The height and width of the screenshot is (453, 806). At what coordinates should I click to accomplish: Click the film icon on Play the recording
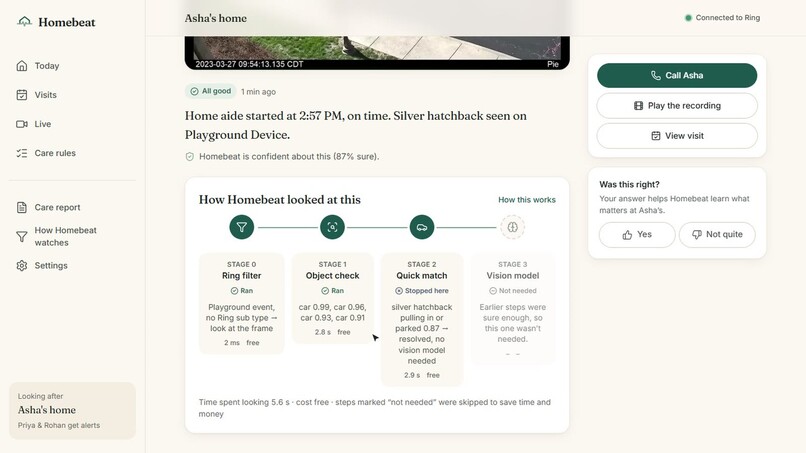tap(638, 105)
